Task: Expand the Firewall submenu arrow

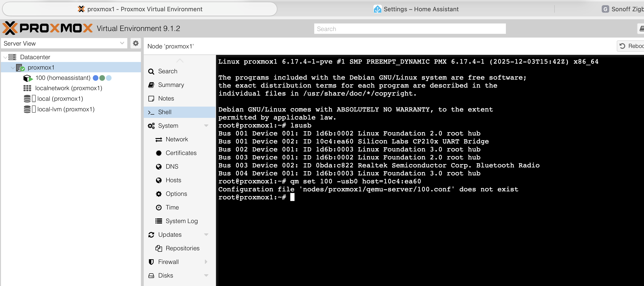Action: pos(206,262)
